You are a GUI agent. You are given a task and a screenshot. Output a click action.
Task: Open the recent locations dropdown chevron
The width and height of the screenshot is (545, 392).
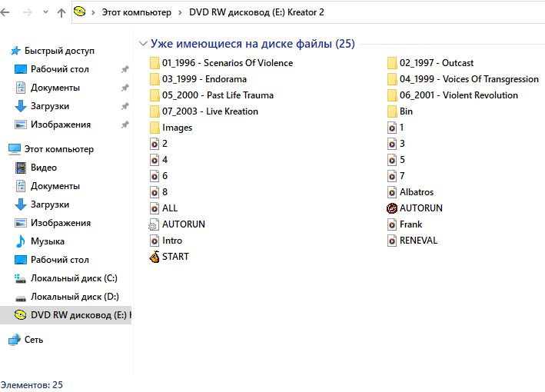[45, 12]
